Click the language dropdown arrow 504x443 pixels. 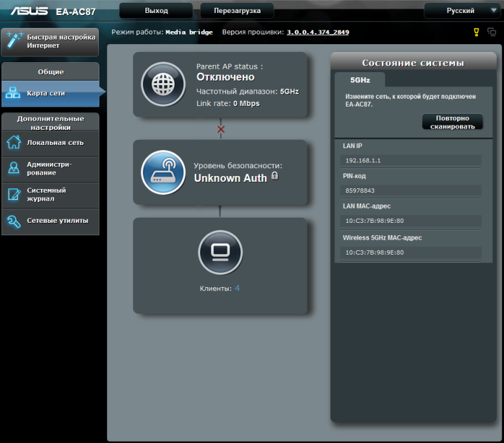pos(494,10)
